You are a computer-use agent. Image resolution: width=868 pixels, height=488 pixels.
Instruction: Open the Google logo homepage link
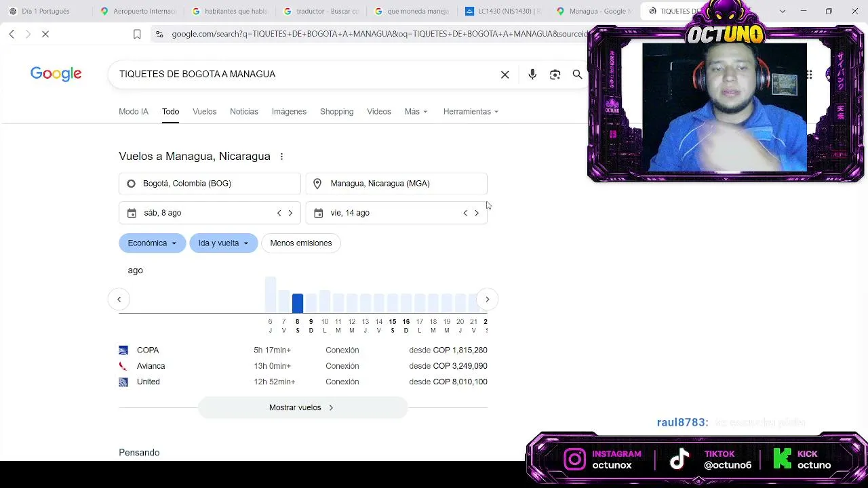(x=56, y=74)
